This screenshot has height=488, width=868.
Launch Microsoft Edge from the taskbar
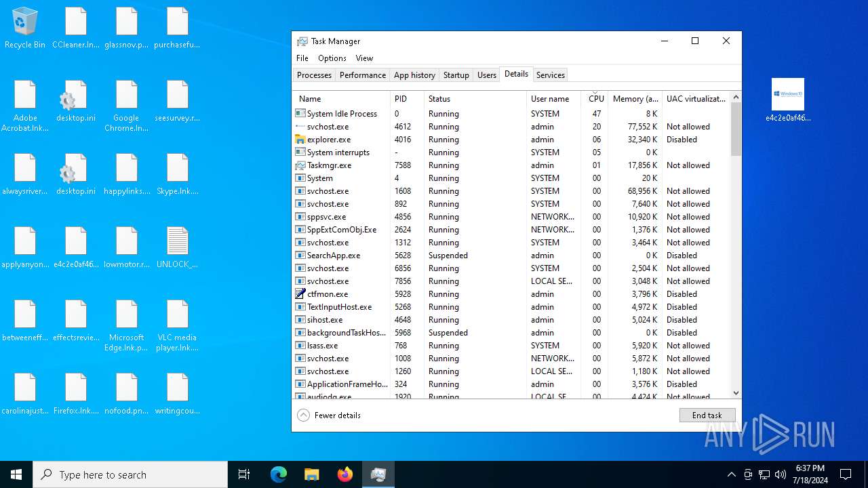click(x=279, y=474)
